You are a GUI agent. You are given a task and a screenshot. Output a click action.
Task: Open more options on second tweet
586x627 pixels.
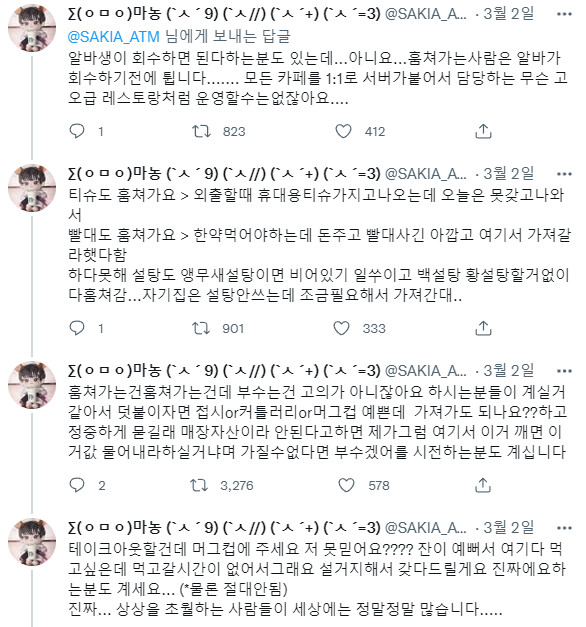[x=564, y=174]
